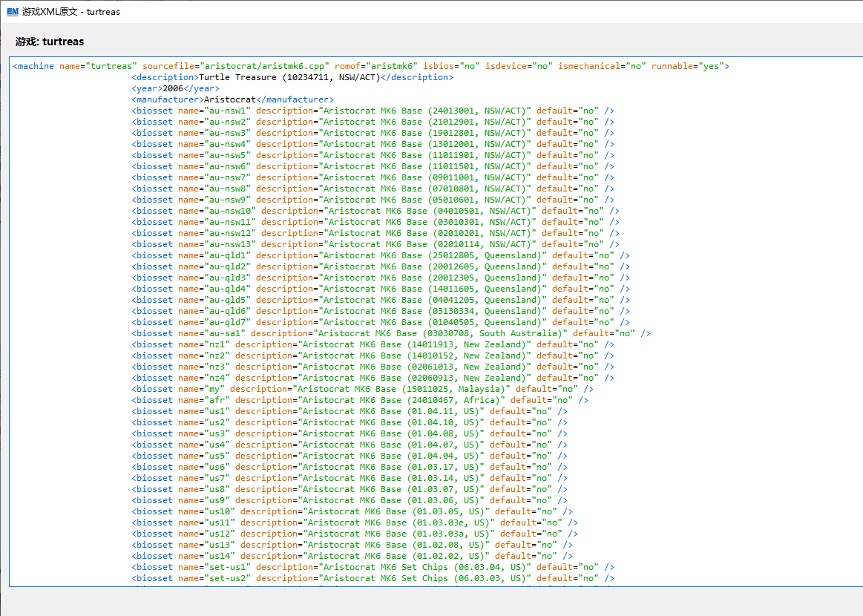Image resolution: width=863 pixels, height=616 pixels.
Task: Click the window title "游戏XML原文 - turtreas"
Action: tap(71, 12)
